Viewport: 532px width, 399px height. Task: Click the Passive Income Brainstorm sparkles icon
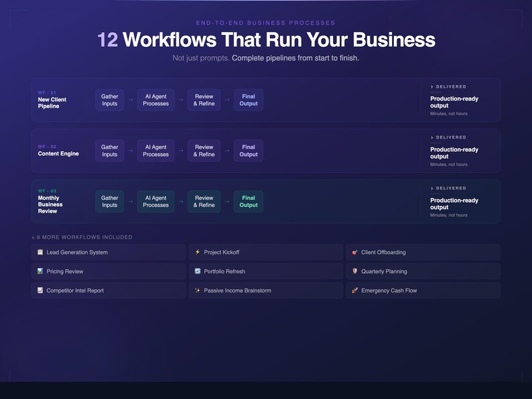(x=198, y=290)
